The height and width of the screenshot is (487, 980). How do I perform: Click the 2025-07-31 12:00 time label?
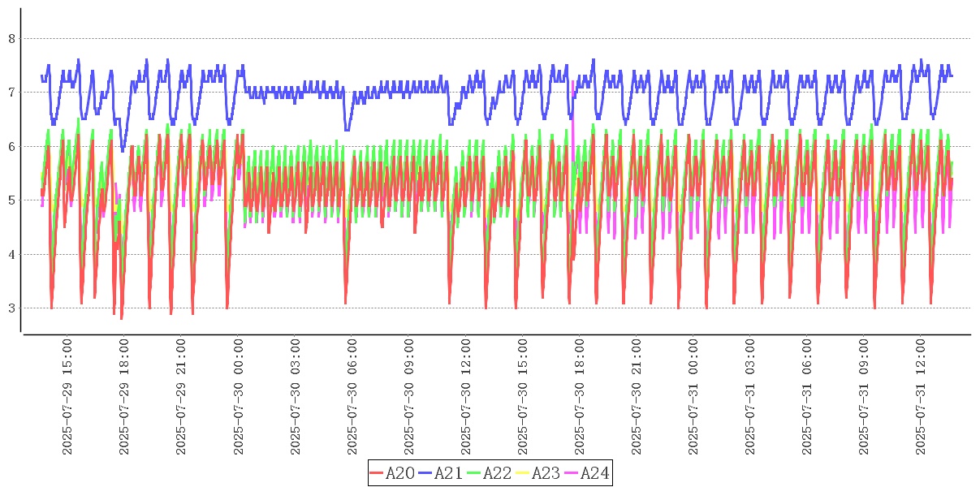tap(921, 397)
